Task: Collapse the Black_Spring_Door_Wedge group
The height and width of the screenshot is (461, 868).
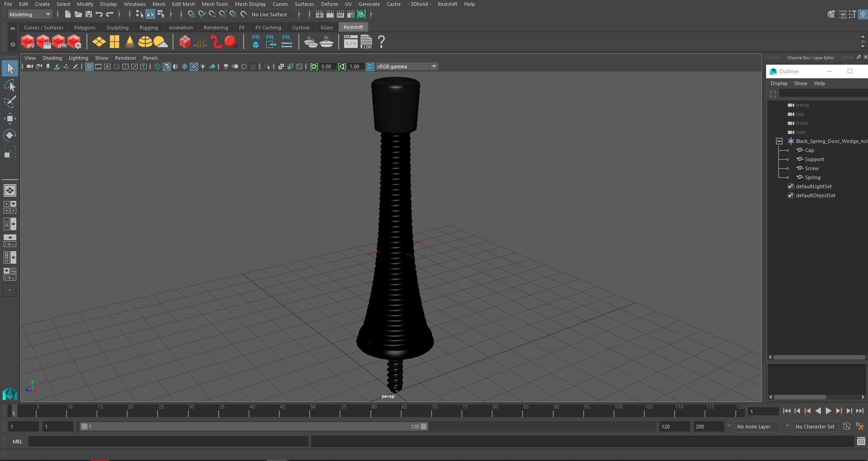Action: [779, 141]
